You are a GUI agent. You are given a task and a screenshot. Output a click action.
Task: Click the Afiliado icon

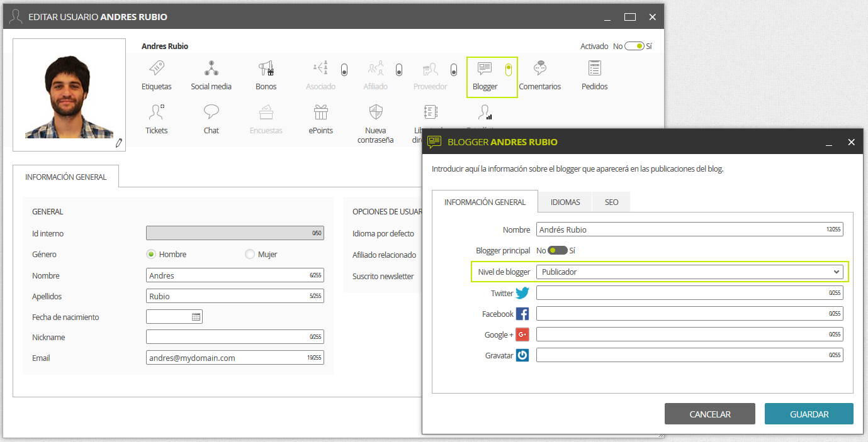(376, 68)
